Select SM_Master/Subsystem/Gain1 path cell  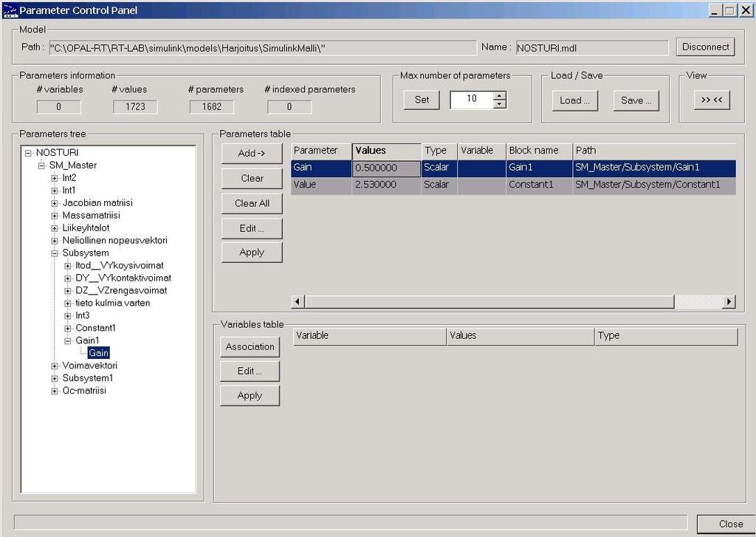click(654, 168)
